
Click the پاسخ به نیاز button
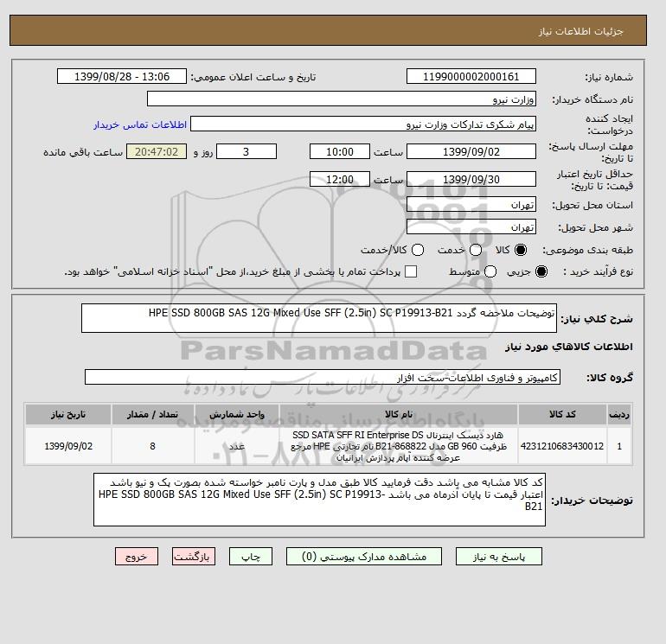499,557
